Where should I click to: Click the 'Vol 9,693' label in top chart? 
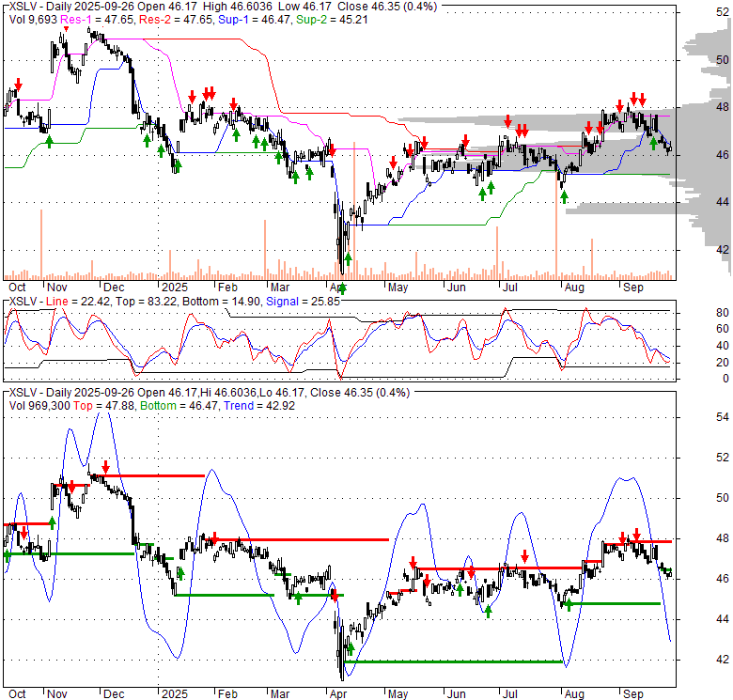coord(33,20)
